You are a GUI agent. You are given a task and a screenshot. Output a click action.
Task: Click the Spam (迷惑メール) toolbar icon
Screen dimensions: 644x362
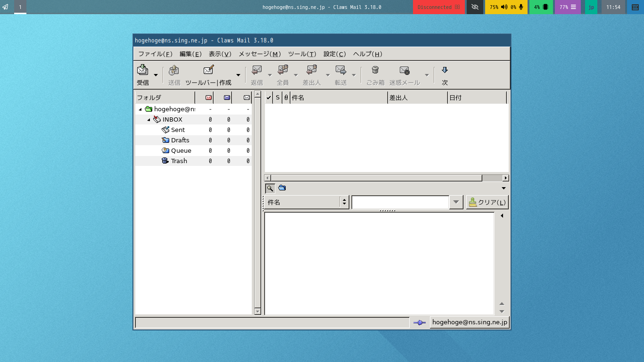coord(405,70)
